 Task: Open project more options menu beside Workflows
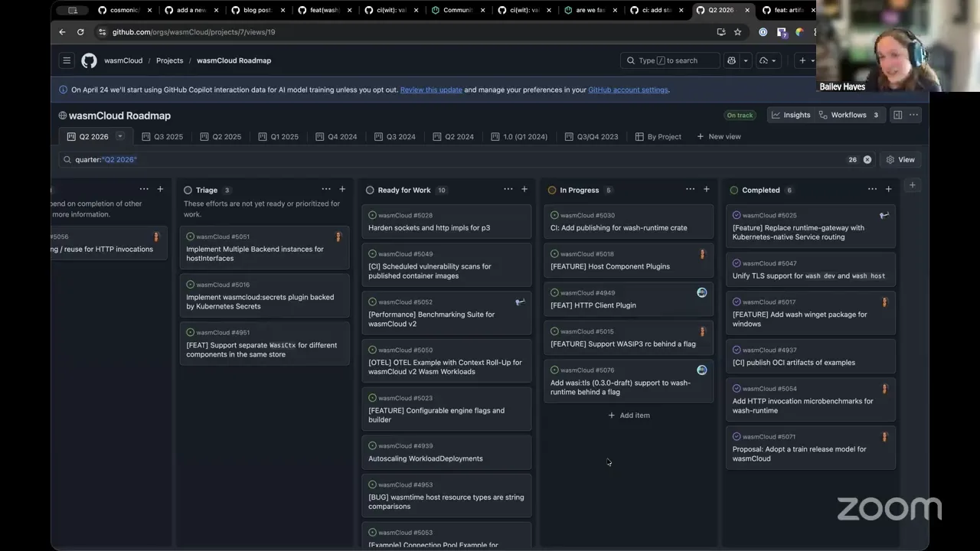[x=913, y=115]
